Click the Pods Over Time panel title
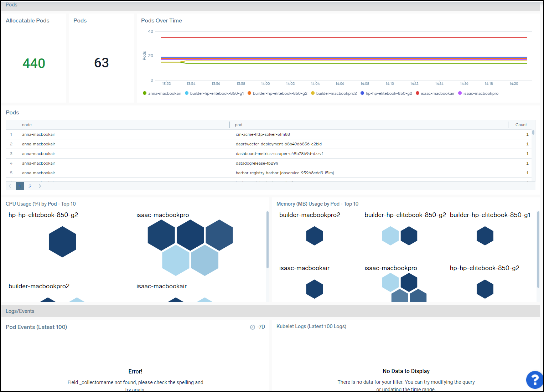Viewport: 544px width, 392px height. pos(161,21)
